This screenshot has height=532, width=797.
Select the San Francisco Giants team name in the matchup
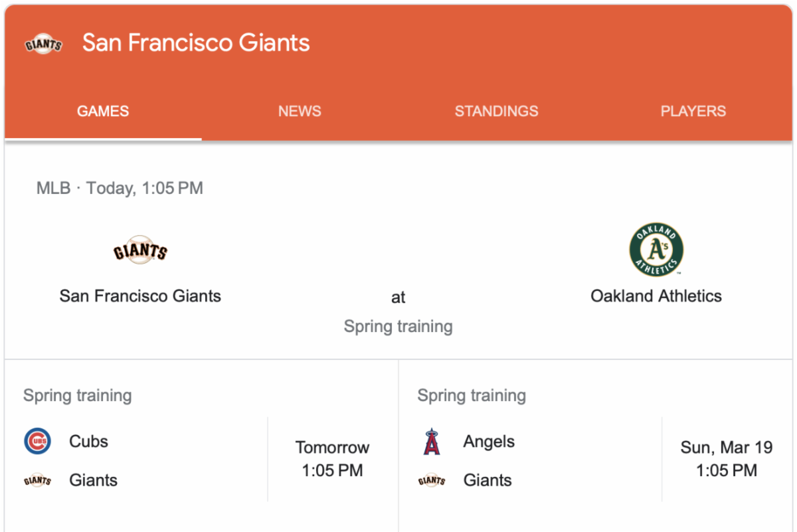tap(140, 296)
